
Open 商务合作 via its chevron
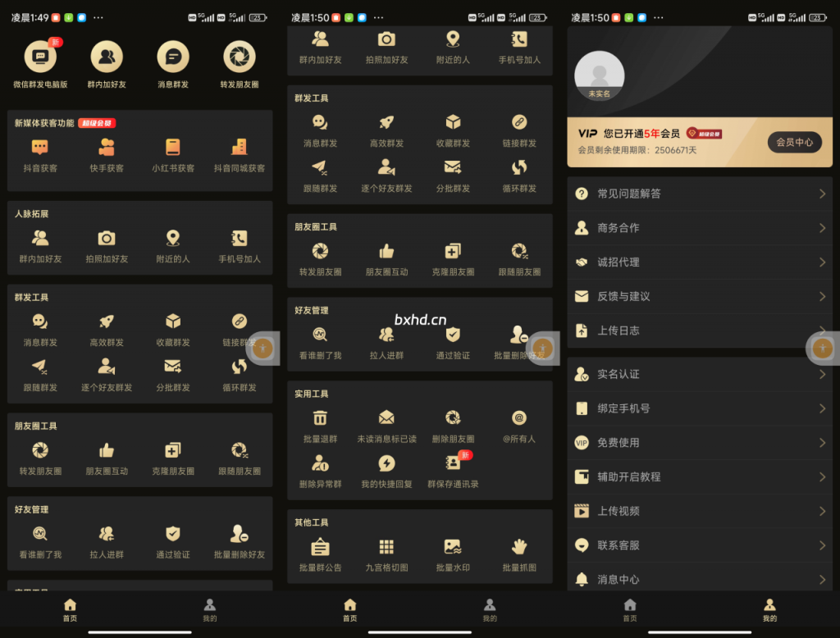point(822,228)
